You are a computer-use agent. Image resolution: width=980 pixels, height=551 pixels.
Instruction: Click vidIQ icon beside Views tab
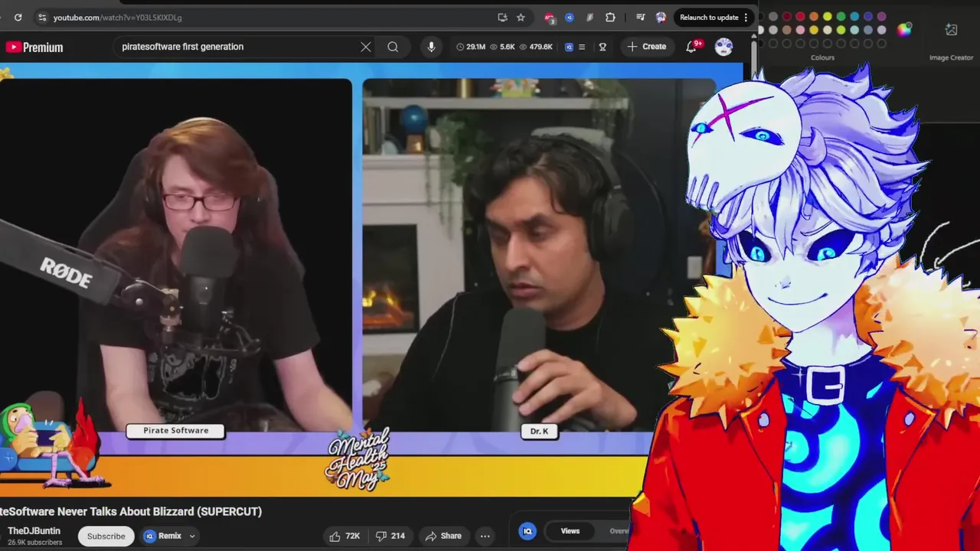click(x=528, y=531)
